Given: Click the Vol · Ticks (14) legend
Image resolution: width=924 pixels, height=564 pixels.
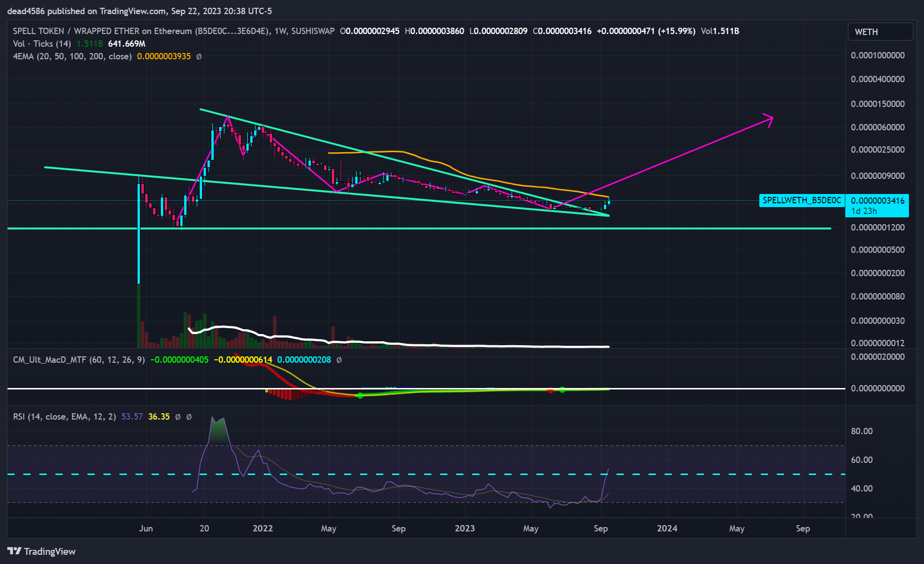Looking at the screenshot, I should 42,44.
